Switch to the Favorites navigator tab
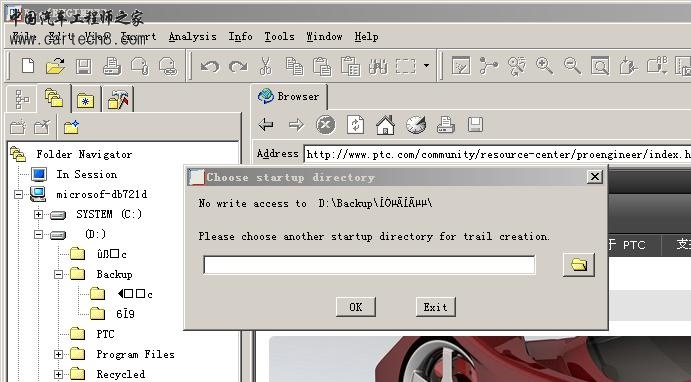Screen dimensions: 691x382 coord(85,100)
